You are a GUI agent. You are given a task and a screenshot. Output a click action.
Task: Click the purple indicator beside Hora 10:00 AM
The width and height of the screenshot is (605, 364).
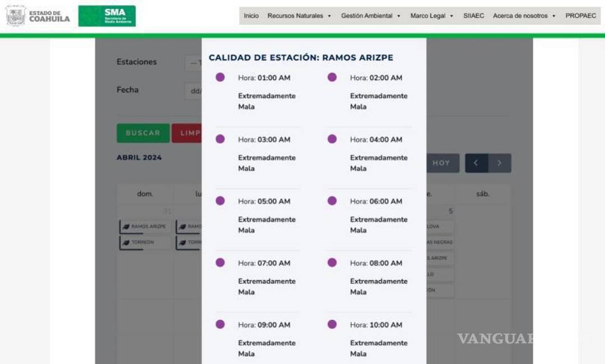(x=333, y=325)
